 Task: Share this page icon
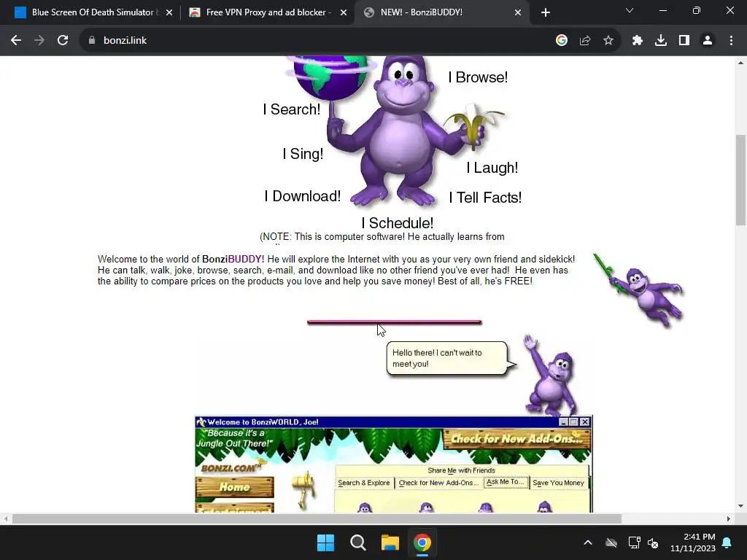585,41
